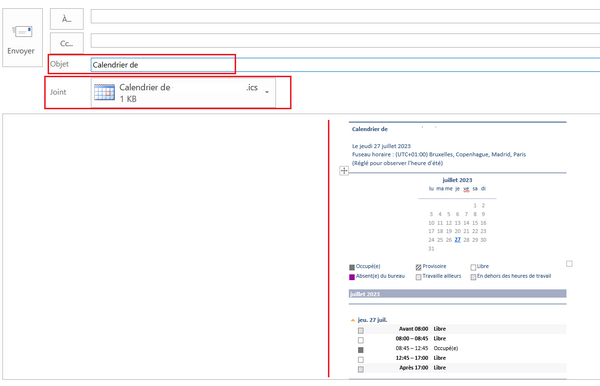Click the juillet 2023 gray section header
This screenshot has height=386, width=600.
457,294
